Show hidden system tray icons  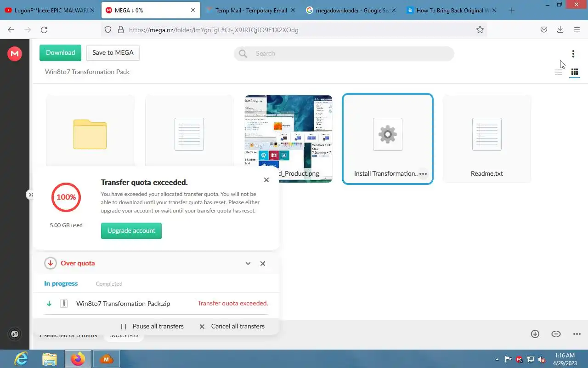pyautogui.click(x=497, y=359)
